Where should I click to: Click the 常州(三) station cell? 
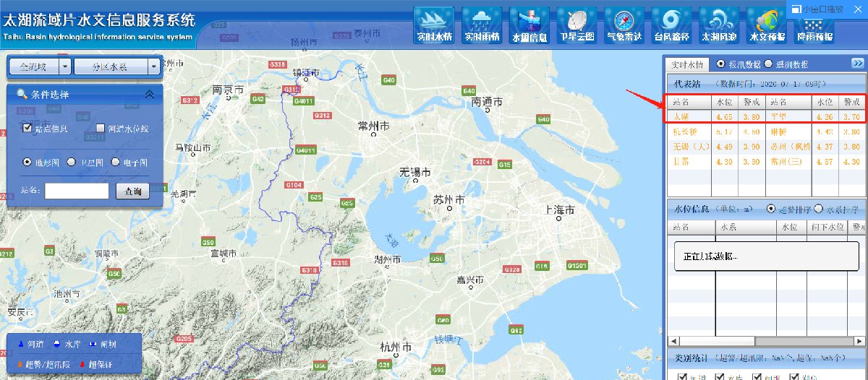point(788,162)
